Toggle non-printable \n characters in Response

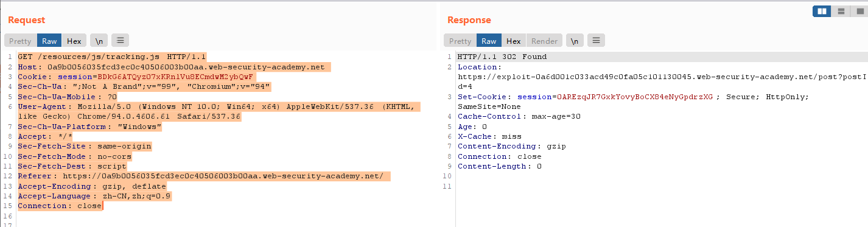574,41
